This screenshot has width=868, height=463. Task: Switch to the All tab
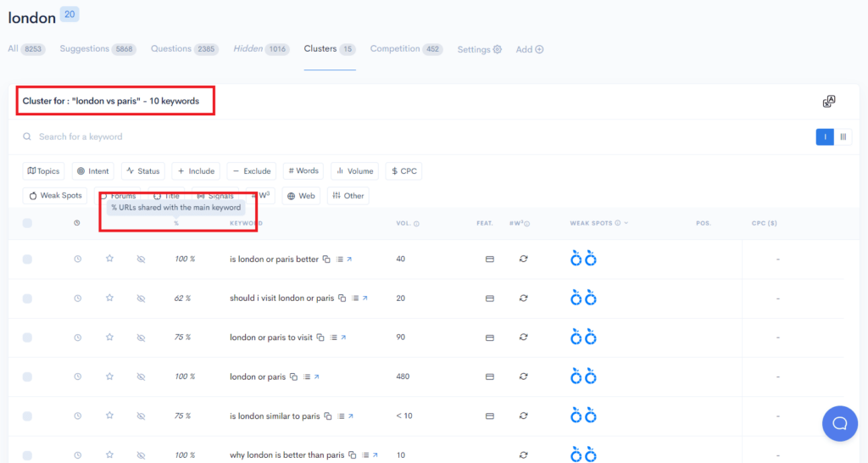26,48
